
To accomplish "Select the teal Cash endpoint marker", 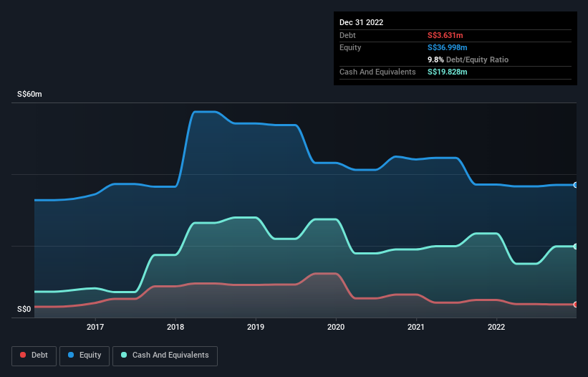I will click(x=576, y=247).
